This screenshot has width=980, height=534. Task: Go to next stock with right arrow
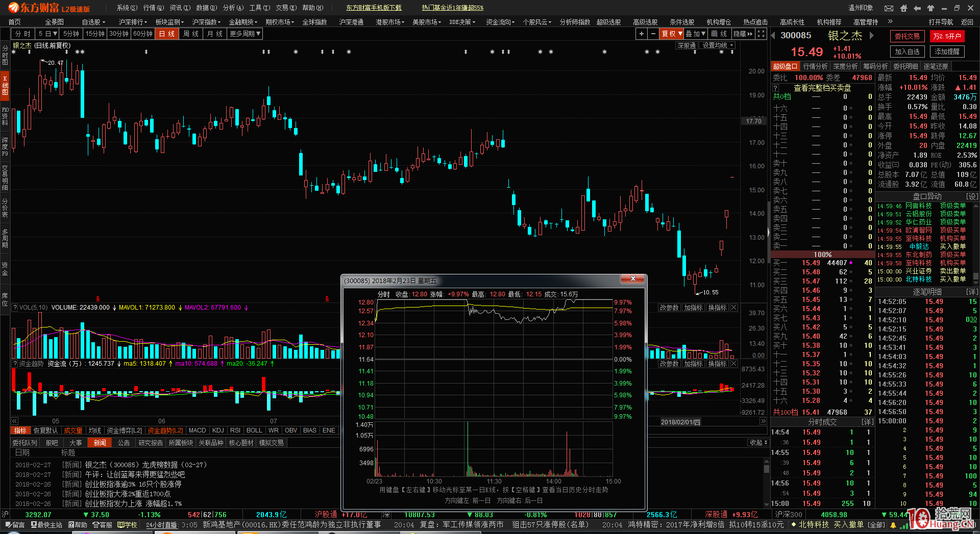(872, 35)
